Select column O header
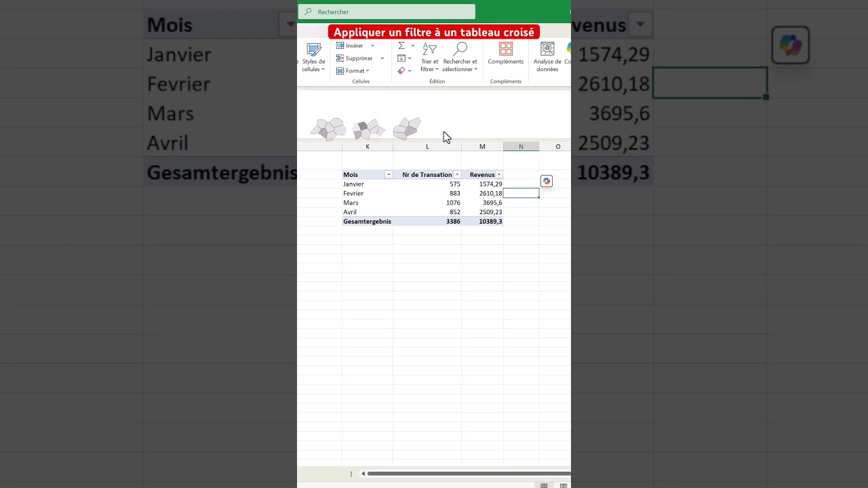The height and width of the screenshot is (488, 868). pos(558,146)
